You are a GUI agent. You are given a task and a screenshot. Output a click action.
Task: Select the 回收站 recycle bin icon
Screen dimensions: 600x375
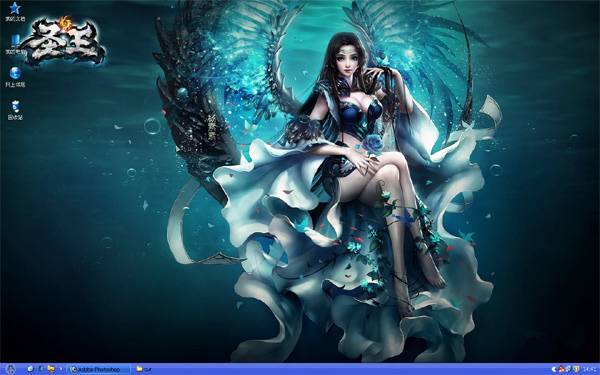point(15,106)
